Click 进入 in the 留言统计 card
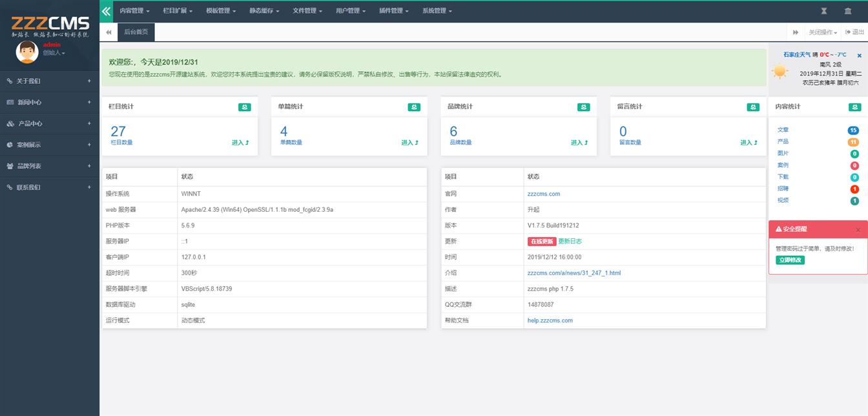Image resolution: width=868 pixels, height=416 pixels. click(x=749, y=143)
